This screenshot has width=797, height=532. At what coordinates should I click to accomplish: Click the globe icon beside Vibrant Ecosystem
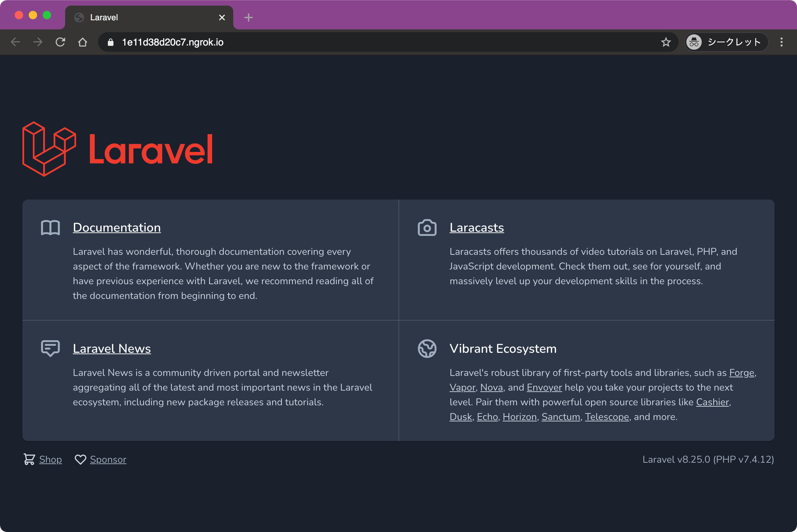pos(427,348)
